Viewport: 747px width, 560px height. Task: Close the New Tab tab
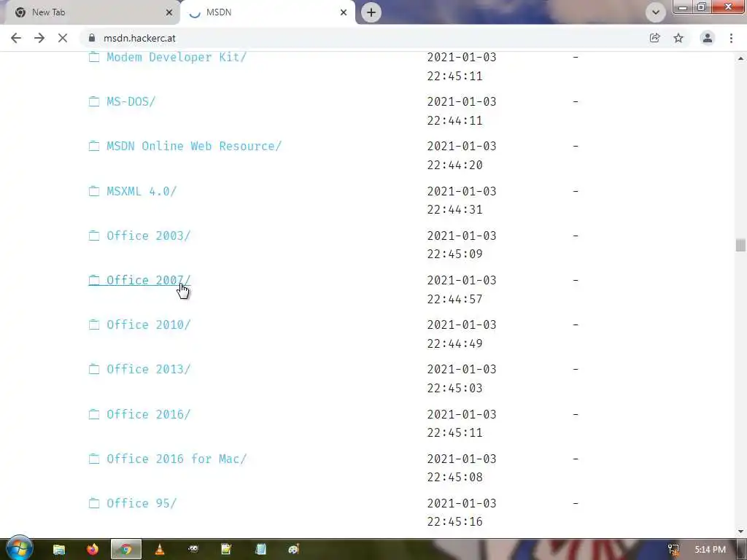[169, 12]
